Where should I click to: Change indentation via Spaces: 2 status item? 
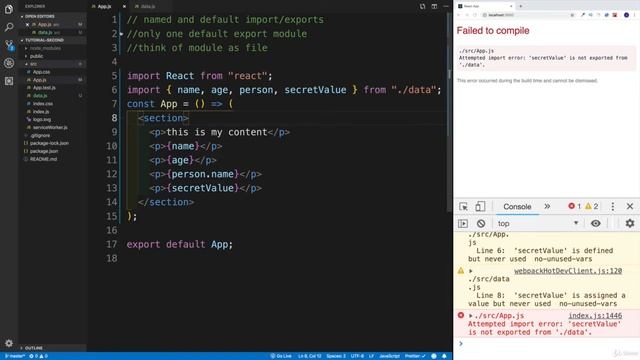(x=336, y=356)
